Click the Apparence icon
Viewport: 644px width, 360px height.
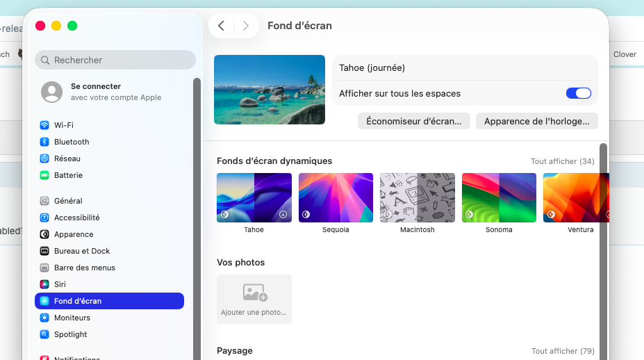coord(44,234)
